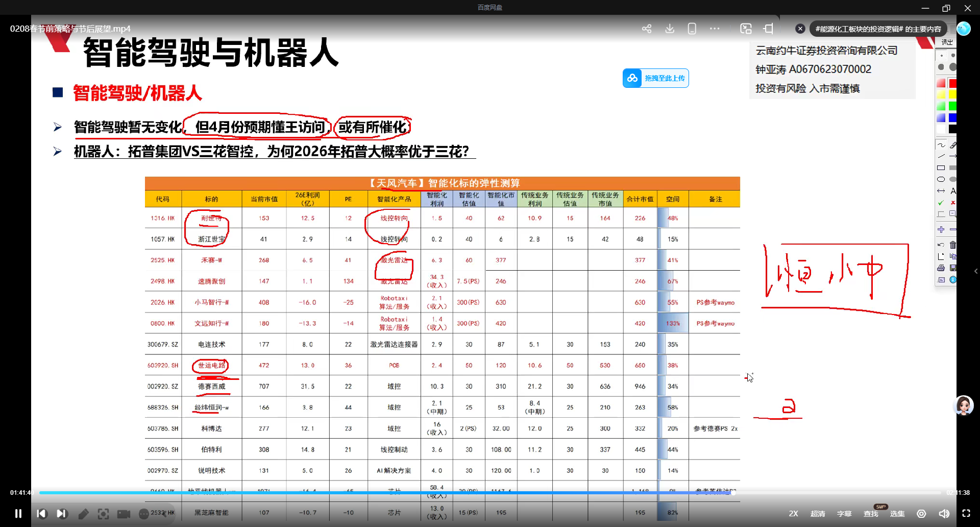Open the pen note tool in player bar
980x527 pixels.
click(x=83, y=514)
